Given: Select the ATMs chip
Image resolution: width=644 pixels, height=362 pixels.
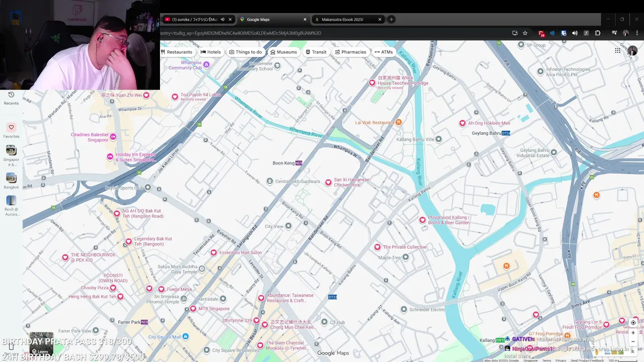Looking at the screenshot, I should point(383,52).
